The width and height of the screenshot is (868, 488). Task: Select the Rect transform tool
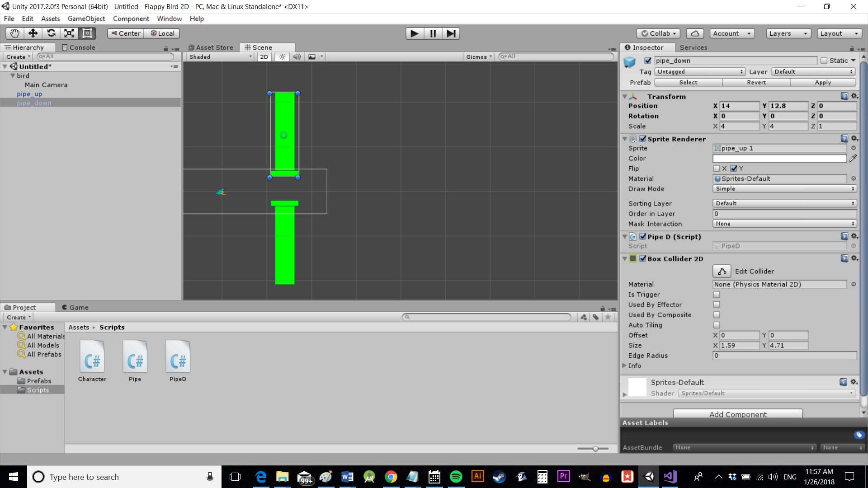[87, 33]
